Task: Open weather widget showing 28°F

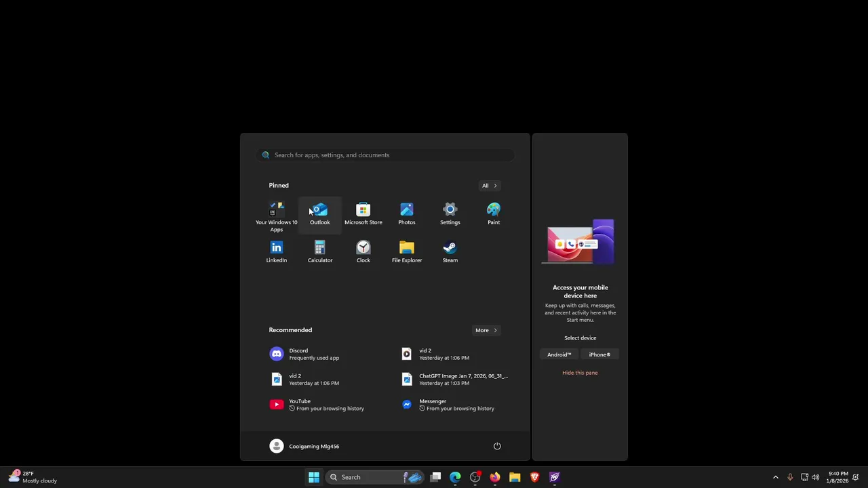Action: (x=34, y=477)
